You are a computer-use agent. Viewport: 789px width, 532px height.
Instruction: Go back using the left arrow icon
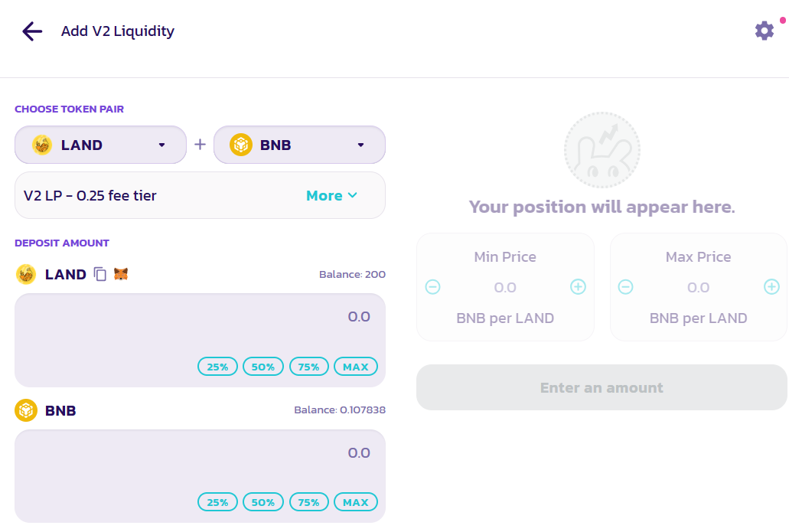(32, 31)
